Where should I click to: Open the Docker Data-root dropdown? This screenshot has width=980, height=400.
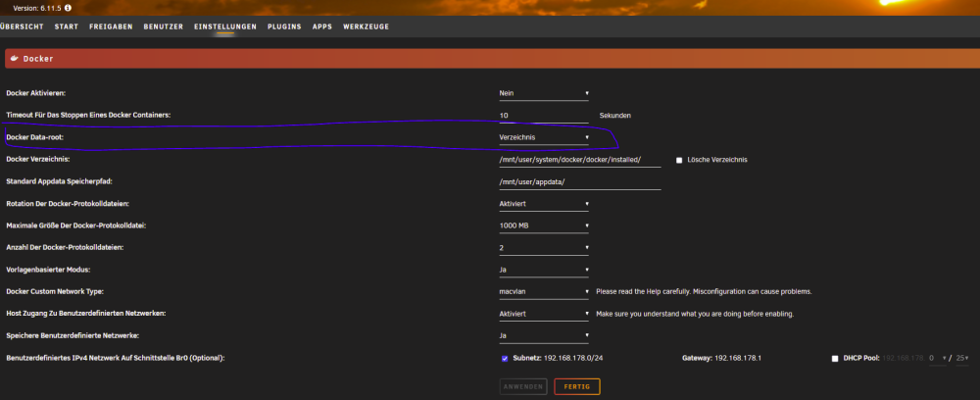pos(544,137)
